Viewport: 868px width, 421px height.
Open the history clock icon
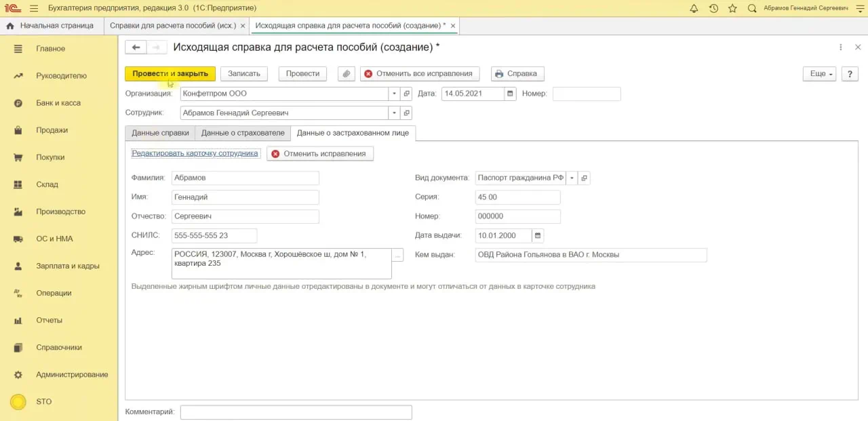click(713, 9)
